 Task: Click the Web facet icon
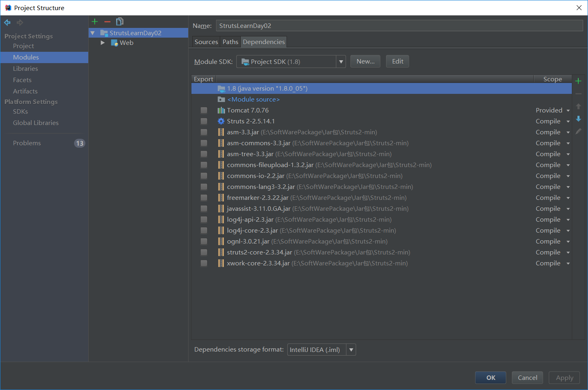coord(114,43)
